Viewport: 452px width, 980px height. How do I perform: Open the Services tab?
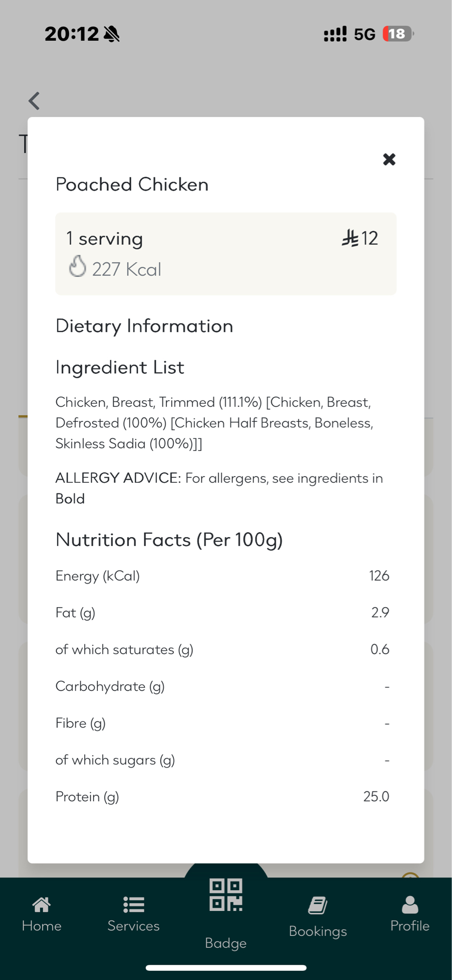(x=133, y=914)
